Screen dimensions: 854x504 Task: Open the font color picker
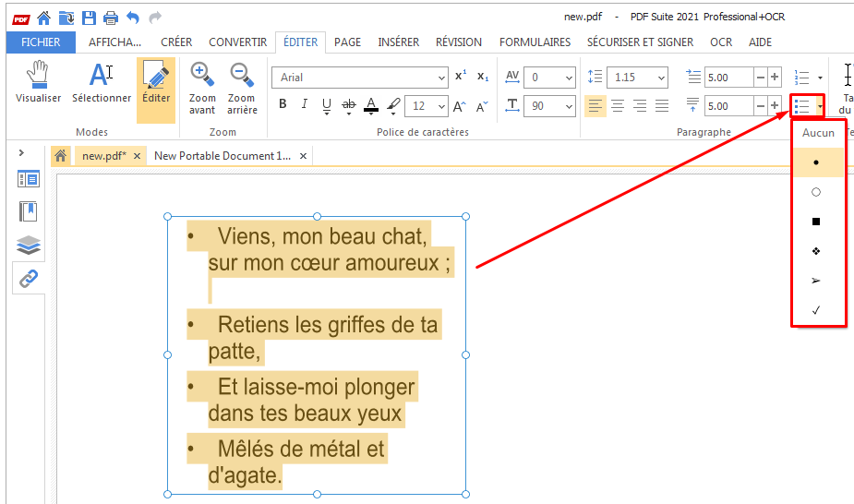tap(371, 105)
